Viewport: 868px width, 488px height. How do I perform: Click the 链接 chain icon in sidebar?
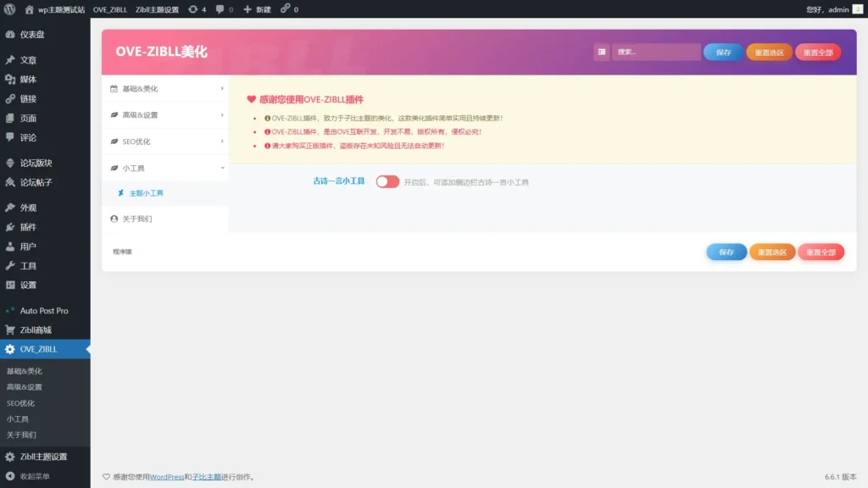point(10,98)
